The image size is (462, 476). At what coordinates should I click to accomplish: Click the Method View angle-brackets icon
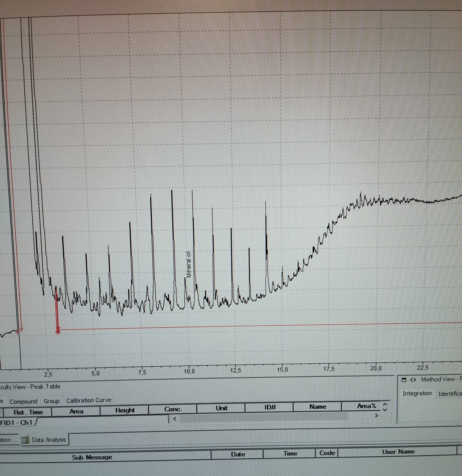click(413, 380)
